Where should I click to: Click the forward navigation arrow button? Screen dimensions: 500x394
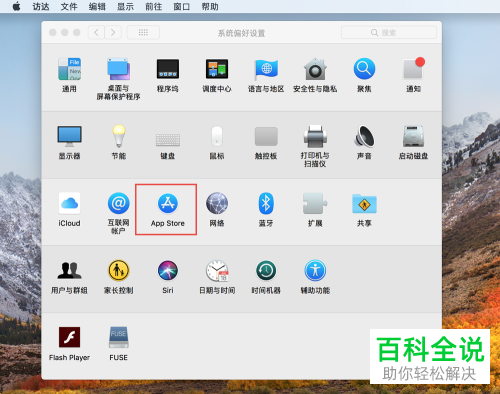[x=113, y=32]
